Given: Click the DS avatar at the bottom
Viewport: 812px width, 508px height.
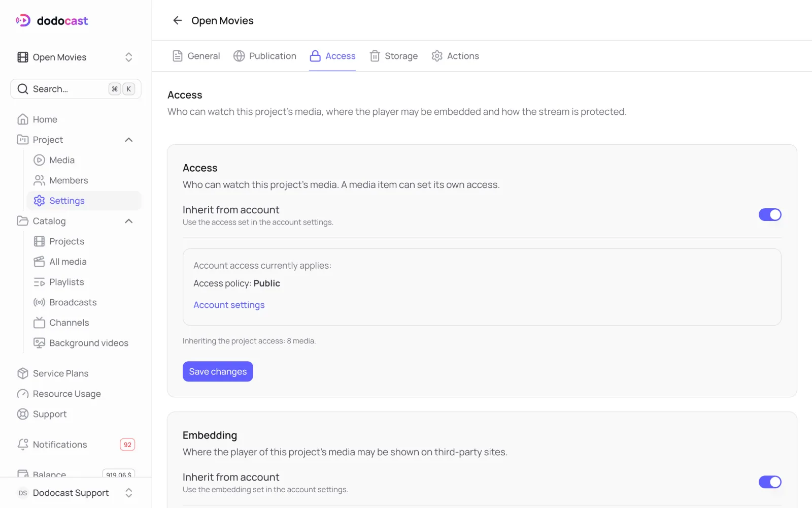Looking at the screenshot, I should click(x=23, y=493).
